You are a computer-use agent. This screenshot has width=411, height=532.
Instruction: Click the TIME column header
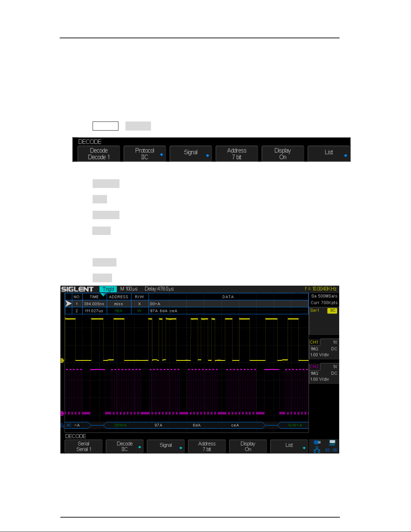[x=94, y=297]
